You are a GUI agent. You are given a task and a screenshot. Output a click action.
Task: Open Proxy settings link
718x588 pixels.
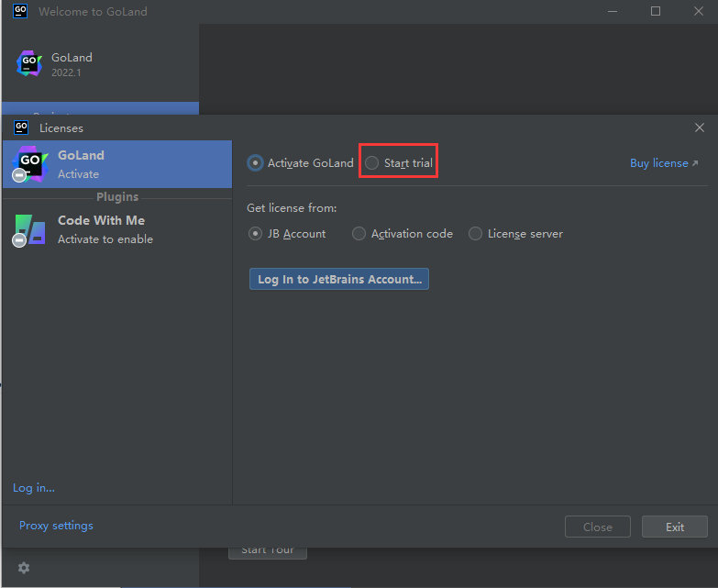[56, 526]
